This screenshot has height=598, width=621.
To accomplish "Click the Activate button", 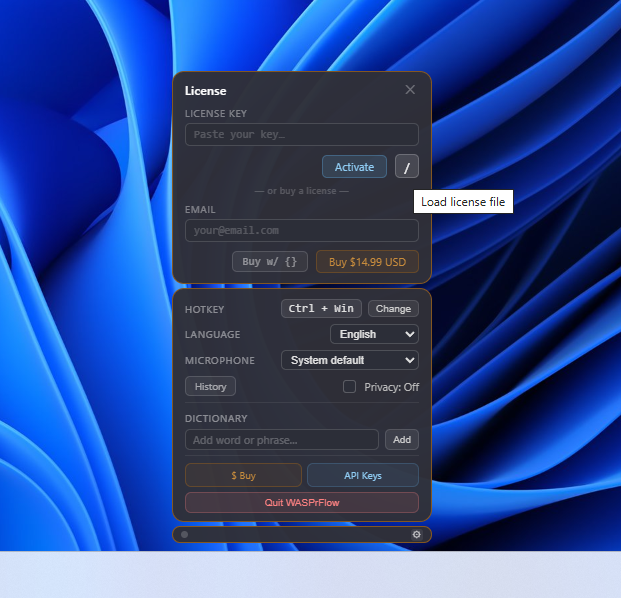I will coord(354,167).
